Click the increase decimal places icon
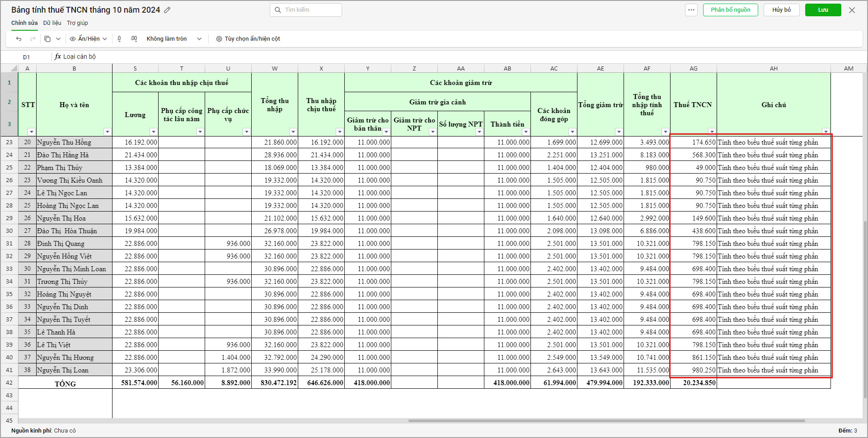This screenshot has width=868, height=438. [x=134, y=39]
